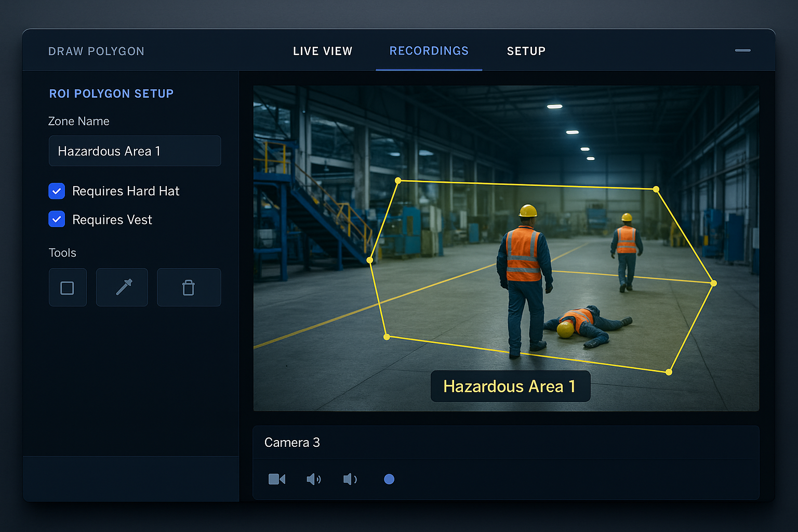The image size is (798, 532).
Task: Click the second speaker volume icon
Action: coord(350,479)
